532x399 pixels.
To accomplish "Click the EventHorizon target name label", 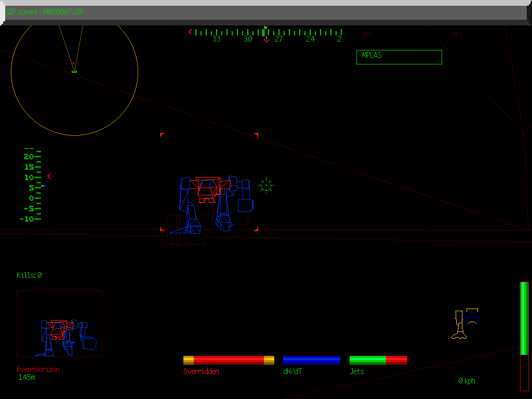I will coord(38,369).
